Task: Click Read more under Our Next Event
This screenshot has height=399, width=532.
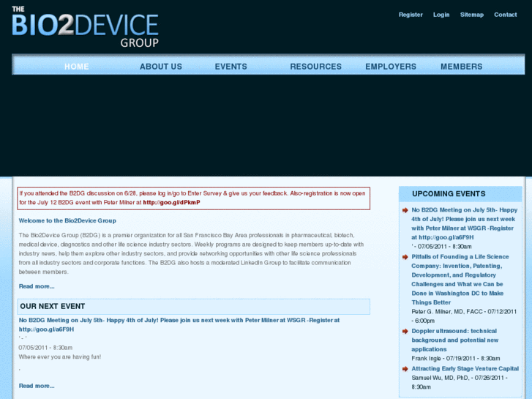Action: click(x=37, y=386)
